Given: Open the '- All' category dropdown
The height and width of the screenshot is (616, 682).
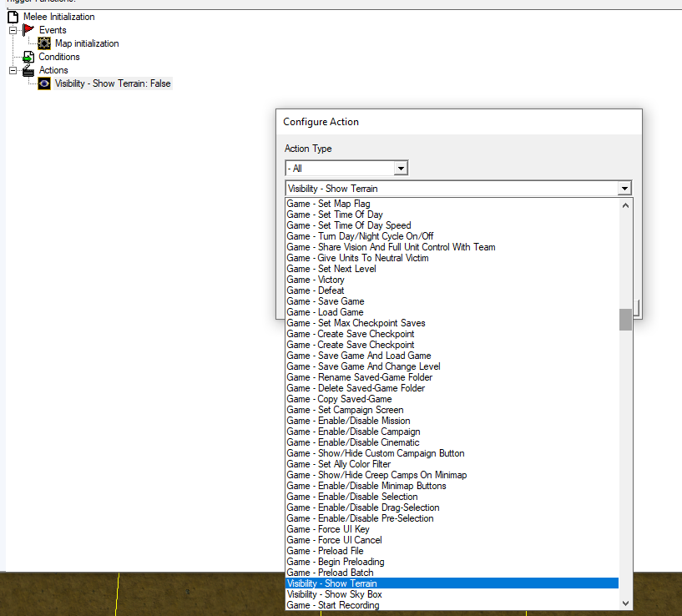Looking at the screenshot, I should [x=401, y=168].
